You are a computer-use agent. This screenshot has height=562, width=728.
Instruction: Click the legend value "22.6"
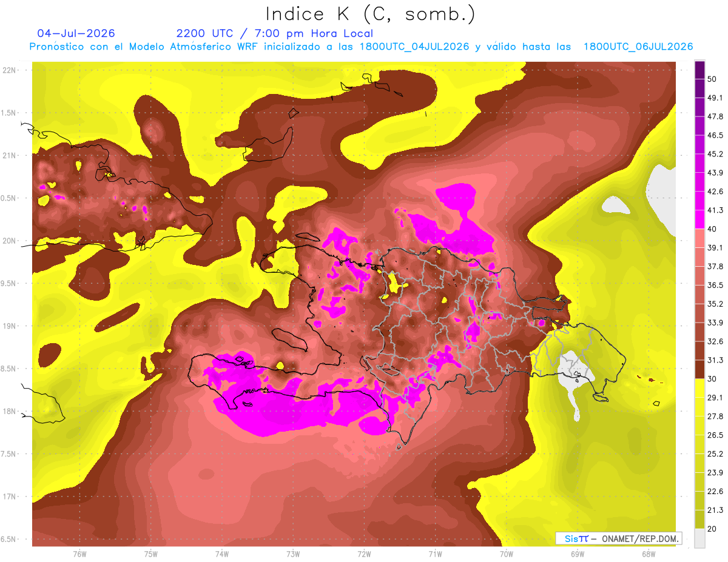click(x=715, y=491)
